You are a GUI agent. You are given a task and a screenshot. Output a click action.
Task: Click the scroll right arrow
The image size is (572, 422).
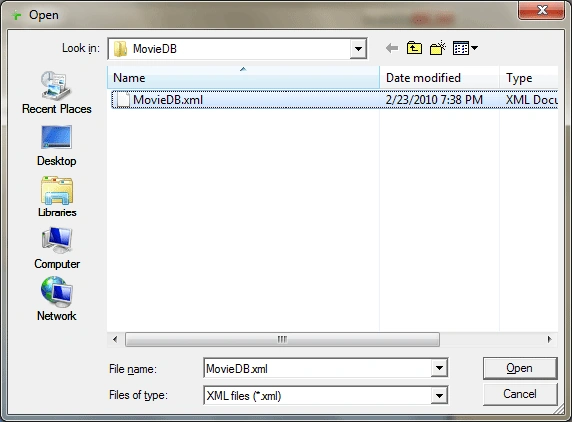coord(549,339)
